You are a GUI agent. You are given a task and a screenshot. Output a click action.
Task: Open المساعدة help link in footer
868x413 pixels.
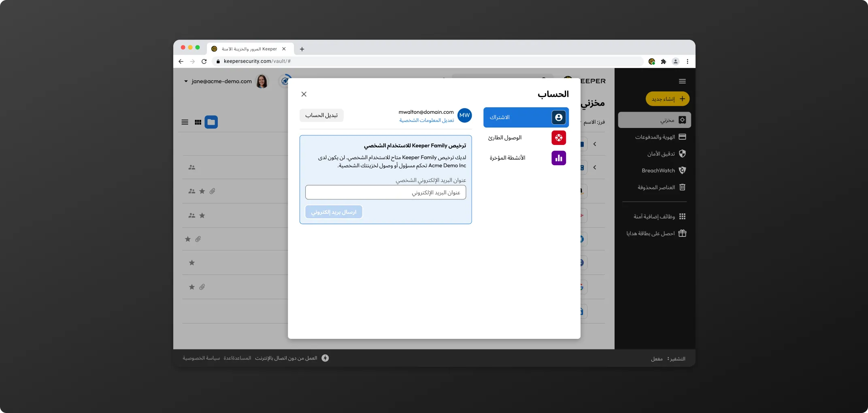(x=237, y=358)
